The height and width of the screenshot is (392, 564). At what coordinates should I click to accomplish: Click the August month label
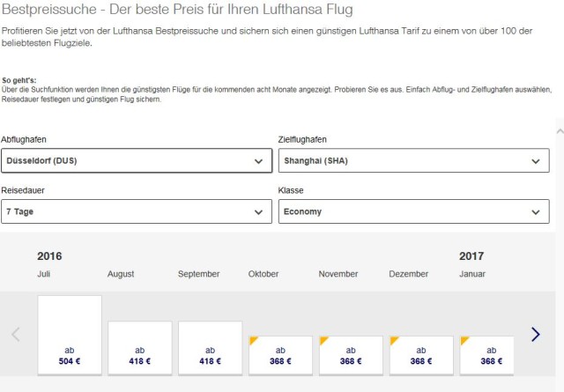(x=121, y=274)
